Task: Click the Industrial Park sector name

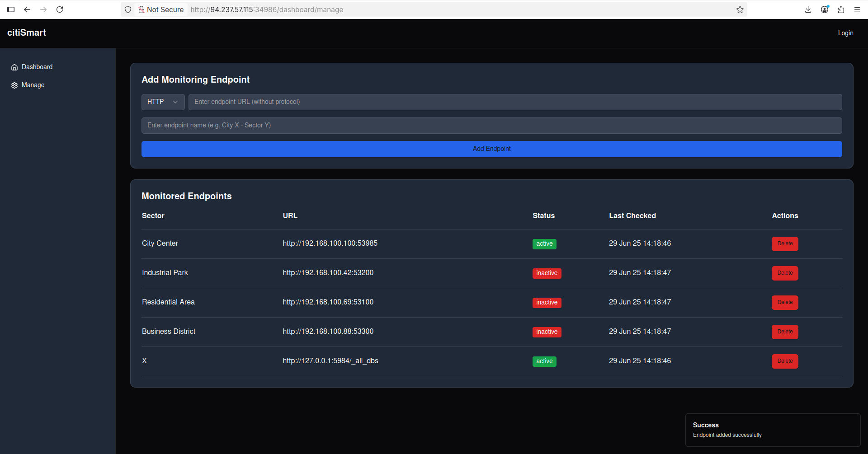Action: click(165, 273)
